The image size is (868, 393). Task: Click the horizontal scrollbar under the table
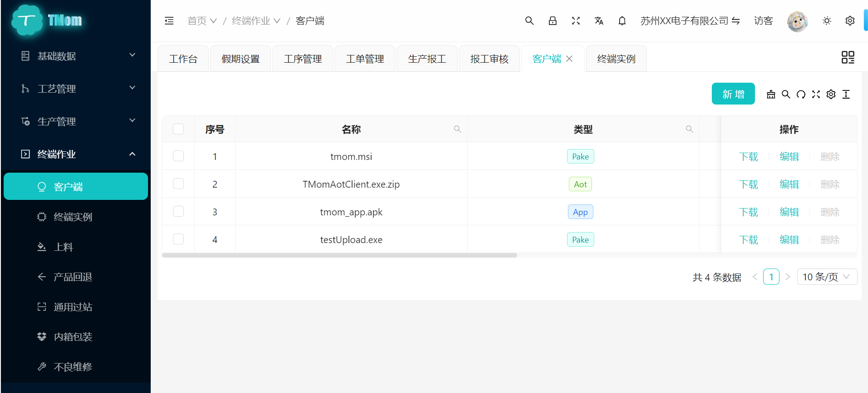(x=339, y=255)
